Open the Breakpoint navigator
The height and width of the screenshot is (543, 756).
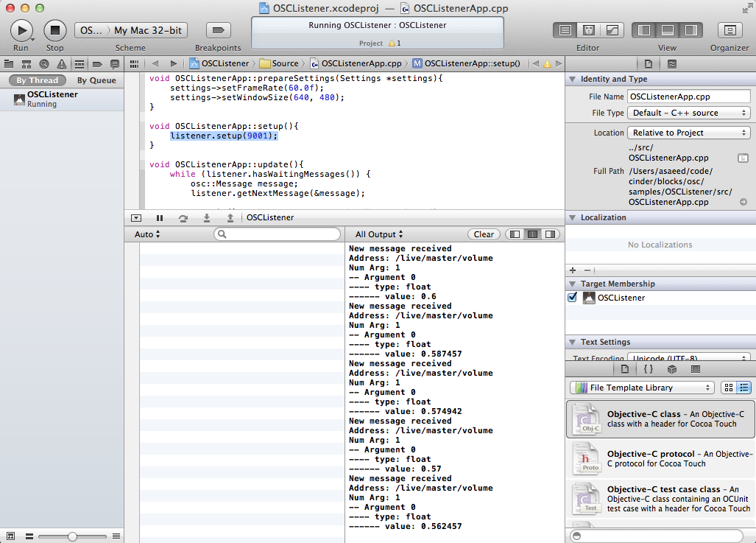click(x=97, y=63)
